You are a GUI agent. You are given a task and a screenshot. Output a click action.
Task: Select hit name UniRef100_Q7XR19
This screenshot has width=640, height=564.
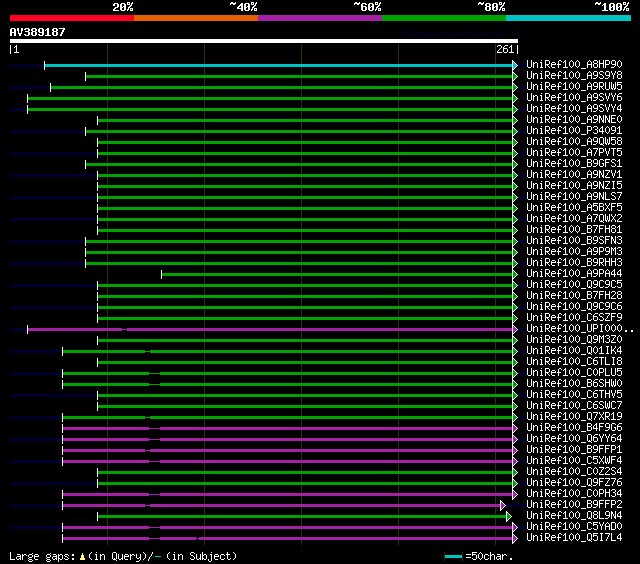574,417
